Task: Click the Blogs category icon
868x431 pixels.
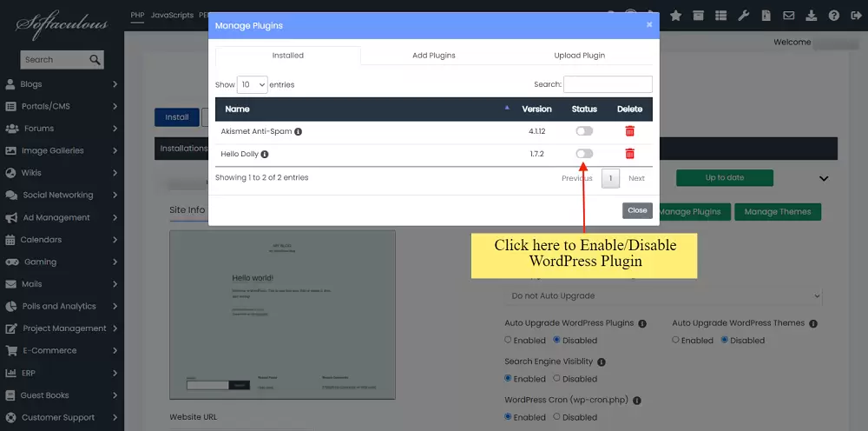Action: point(10,84)
